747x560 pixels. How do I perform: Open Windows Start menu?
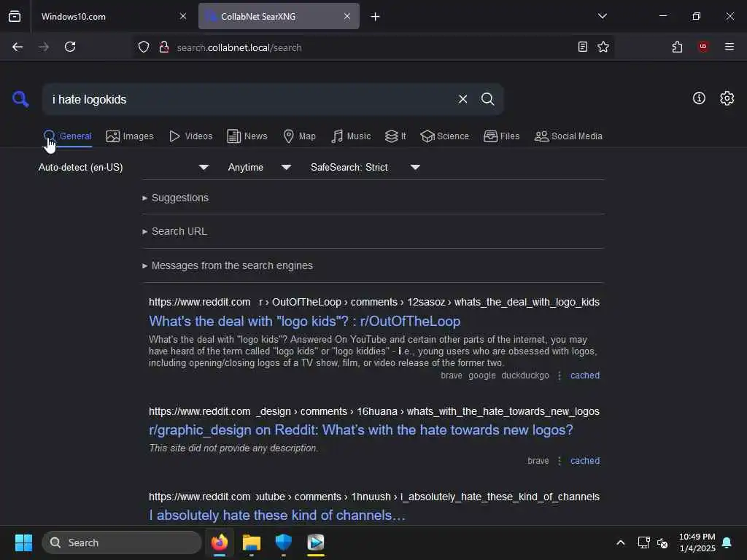tap(23, 542)
